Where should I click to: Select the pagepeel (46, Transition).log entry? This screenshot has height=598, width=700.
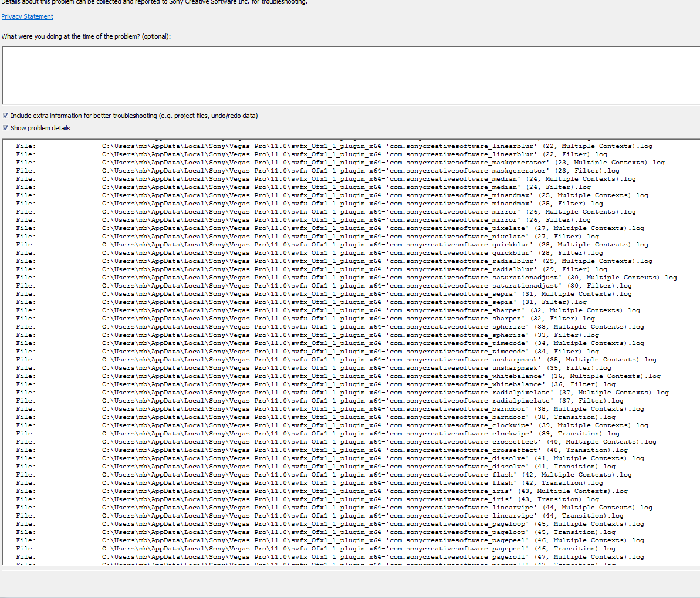(x=316, y=549)
